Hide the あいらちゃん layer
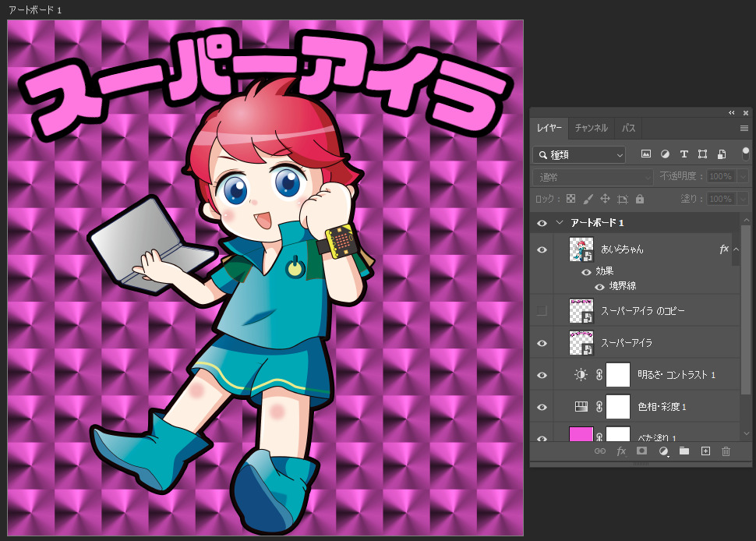The image size is (756, 541). point(542,249)
